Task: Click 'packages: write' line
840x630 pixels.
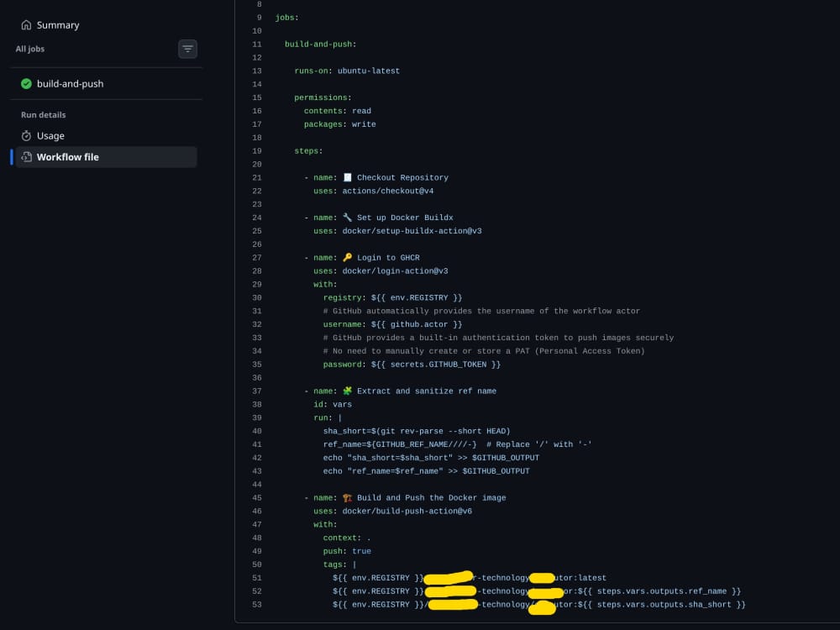Action: [339, 124]
